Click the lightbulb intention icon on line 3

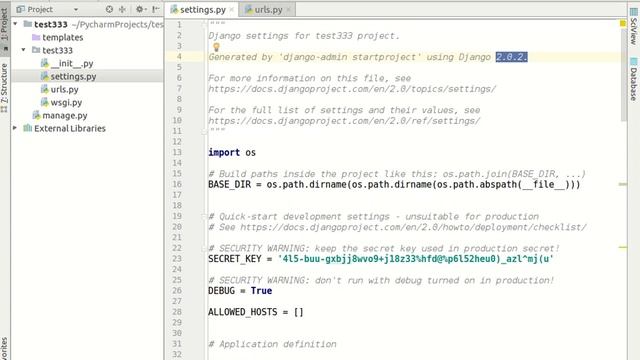point(216,47)
